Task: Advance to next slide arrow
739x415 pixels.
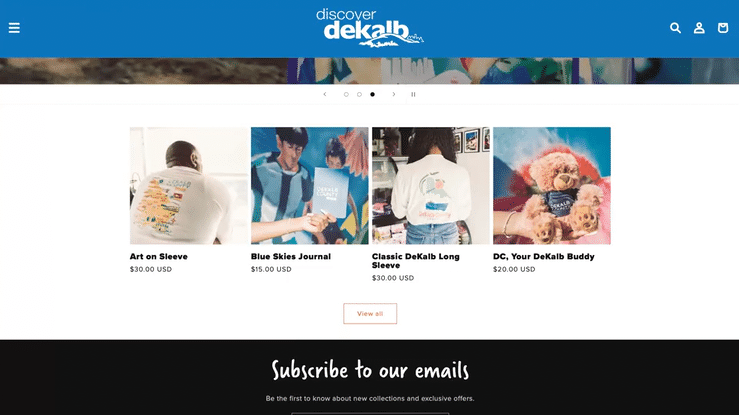Action: click(394, 94)
